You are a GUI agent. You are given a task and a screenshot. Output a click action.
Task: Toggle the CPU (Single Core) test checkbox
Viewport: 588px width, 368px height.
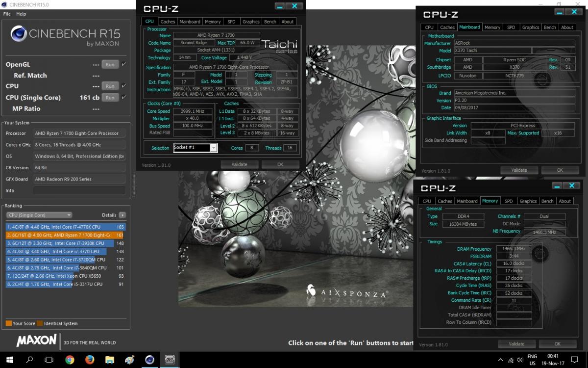pyautogui.click(x=123, y=97)
